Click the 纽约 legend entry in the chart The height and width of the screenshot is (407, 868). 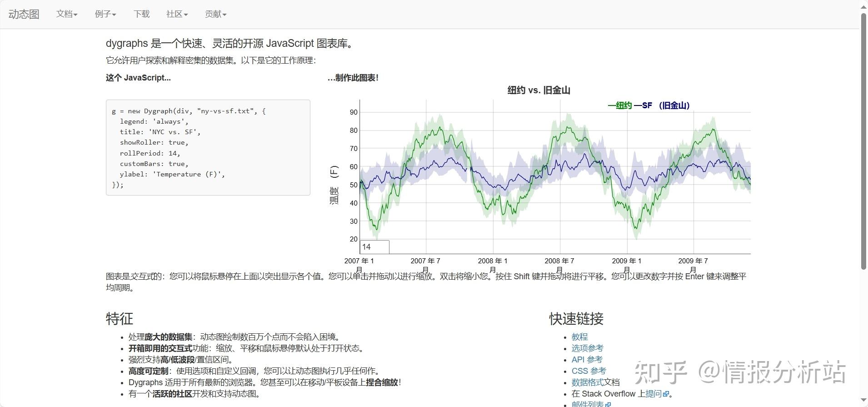[x=620, y=106]
